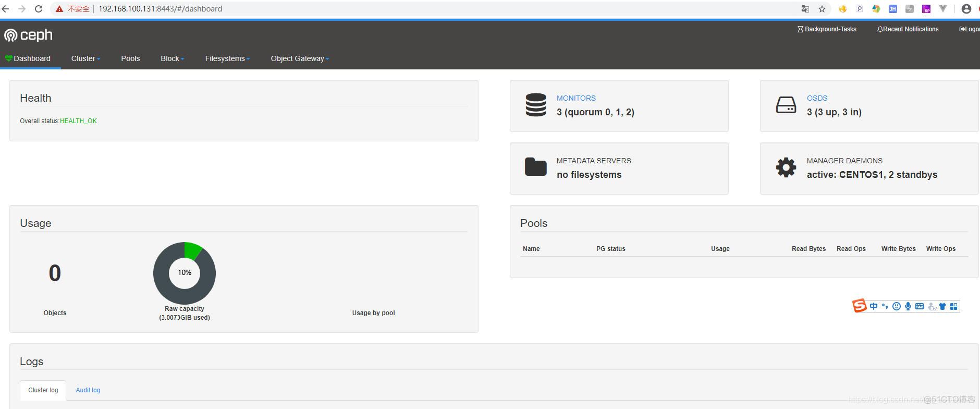
Task: Expand the Cluster dropdown menu
Action: 85,58
